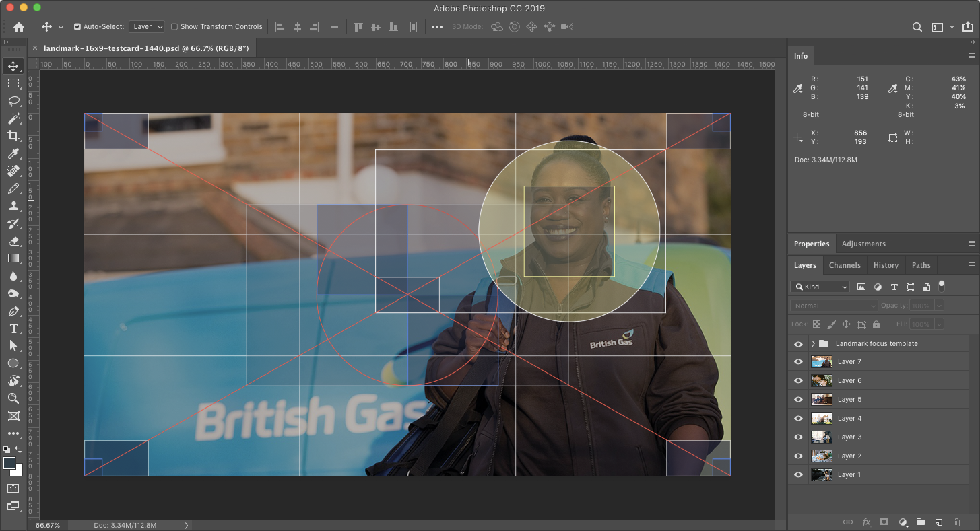Click the background color swatch
980x531 pixels.
(18, 470)
